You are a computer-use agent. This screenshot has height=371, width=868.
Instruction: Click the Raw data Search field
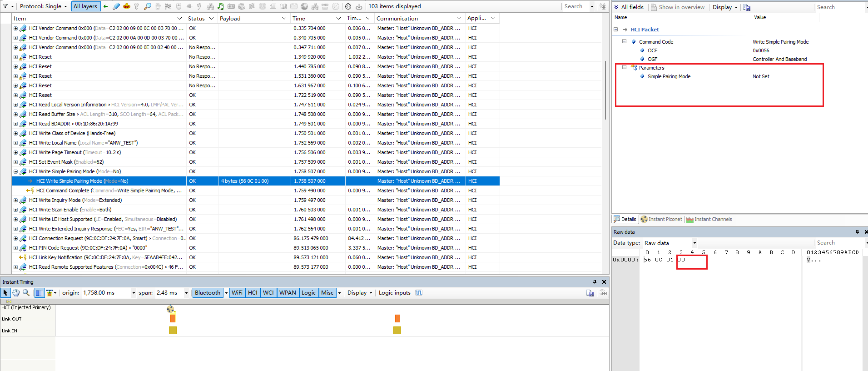(839, 243)
